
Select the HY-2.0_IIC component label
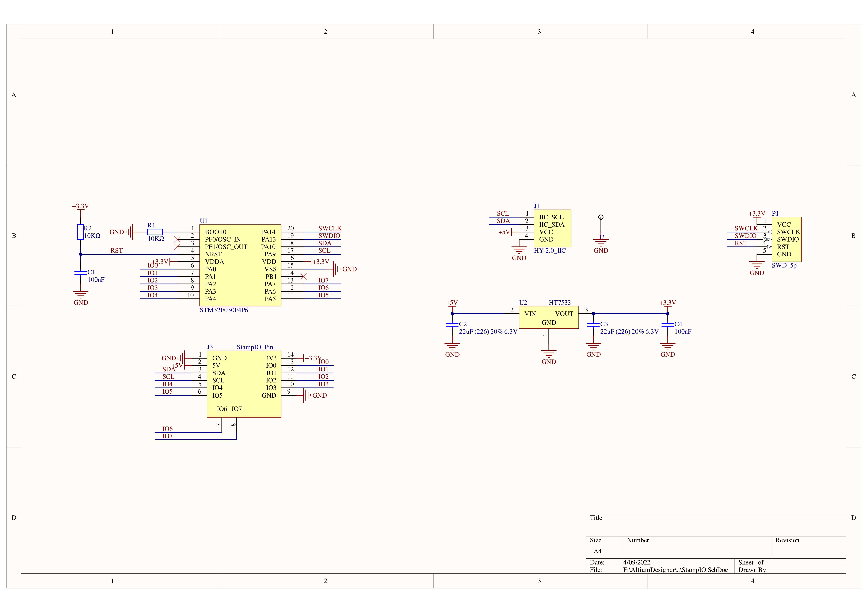pos(550,251)
